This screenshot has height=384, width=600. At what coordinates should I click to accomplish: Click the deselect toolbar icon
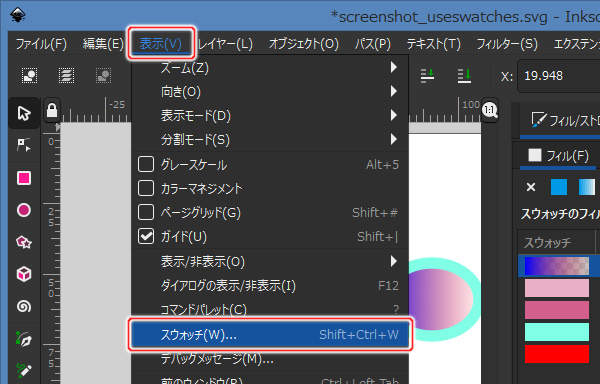pos(103,75)
